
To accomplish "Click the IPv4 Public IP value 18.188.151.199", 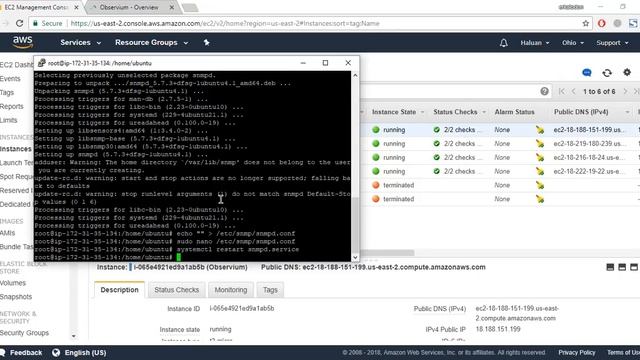I will [498, 329].
